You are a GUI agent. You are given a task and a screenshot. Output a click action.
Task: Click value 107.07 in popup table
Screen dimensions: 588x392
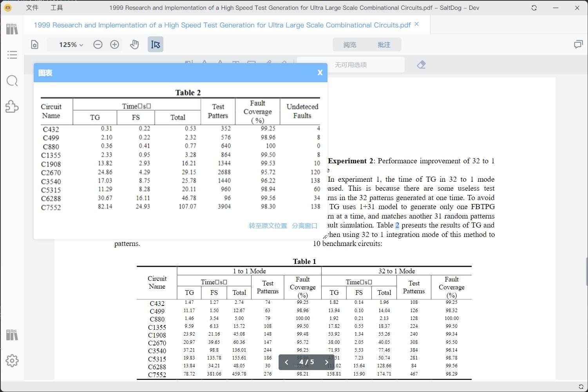tap(188, 206)
